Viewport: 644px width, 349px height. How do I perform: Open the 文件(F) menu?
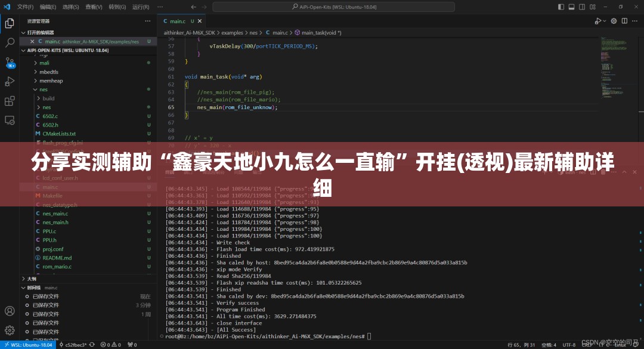26,7
